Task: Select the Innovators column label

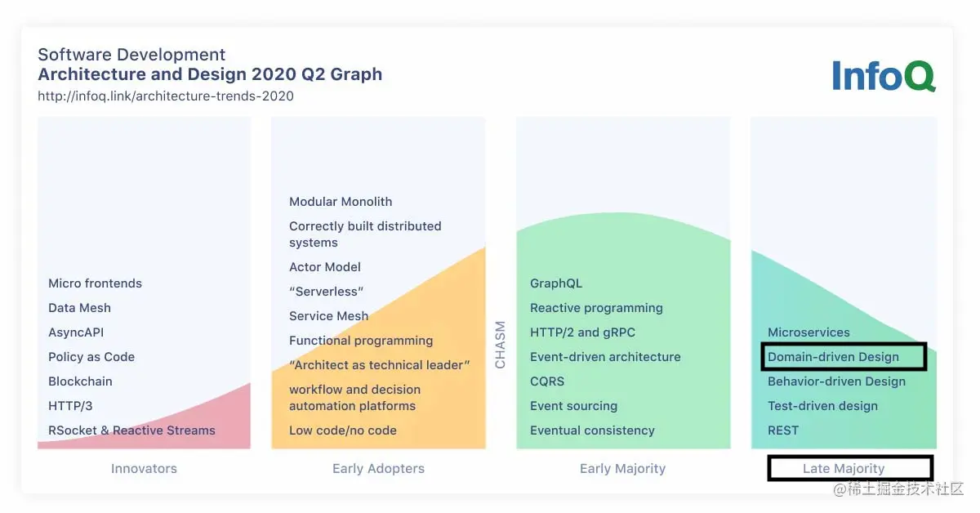Action: (x=144, y=469)
